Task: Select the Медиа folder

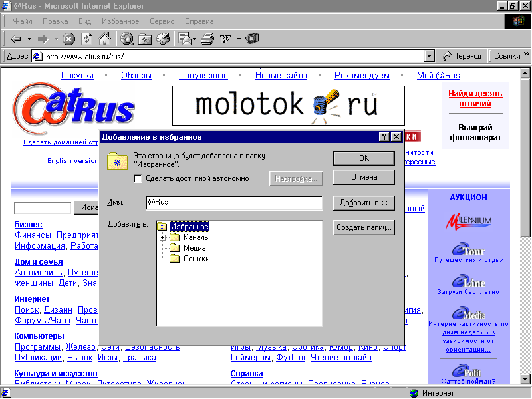Action: 194,248
